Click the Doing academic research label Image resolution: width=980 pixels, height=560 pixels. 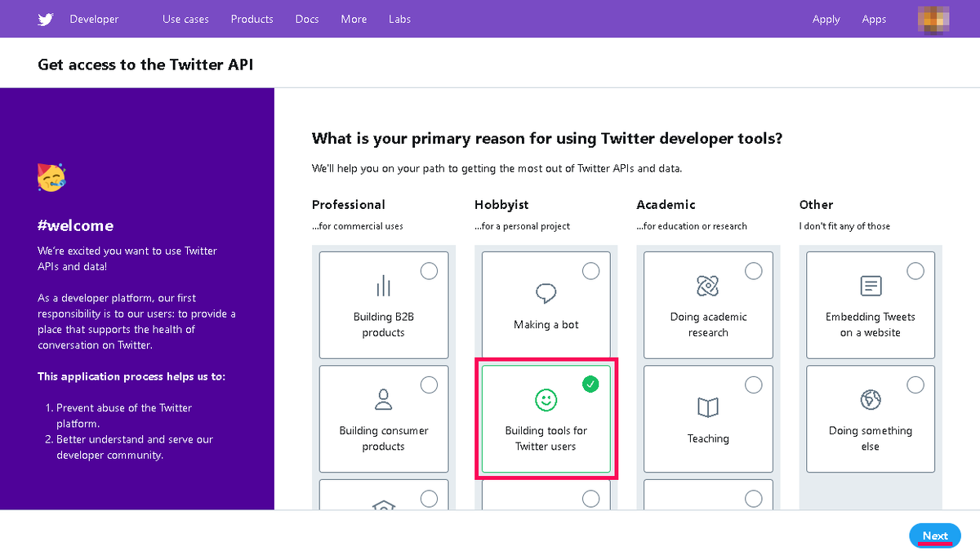(708, 325)
